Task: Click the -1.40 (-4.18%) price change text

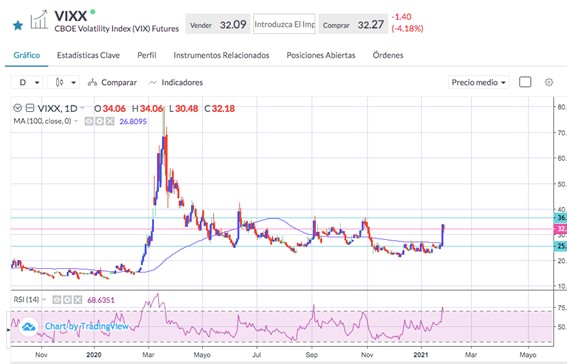Action: (407, 22)
